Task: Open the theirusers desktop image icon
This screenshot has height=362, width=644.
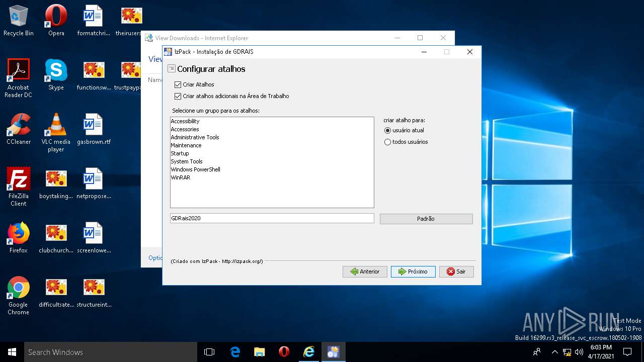Action: point(131,21)
